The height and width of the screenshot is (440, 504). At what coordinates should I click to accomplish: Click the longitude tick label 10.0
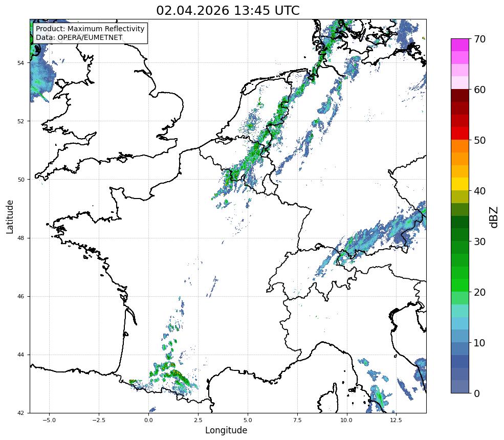[x=347, y=420]
